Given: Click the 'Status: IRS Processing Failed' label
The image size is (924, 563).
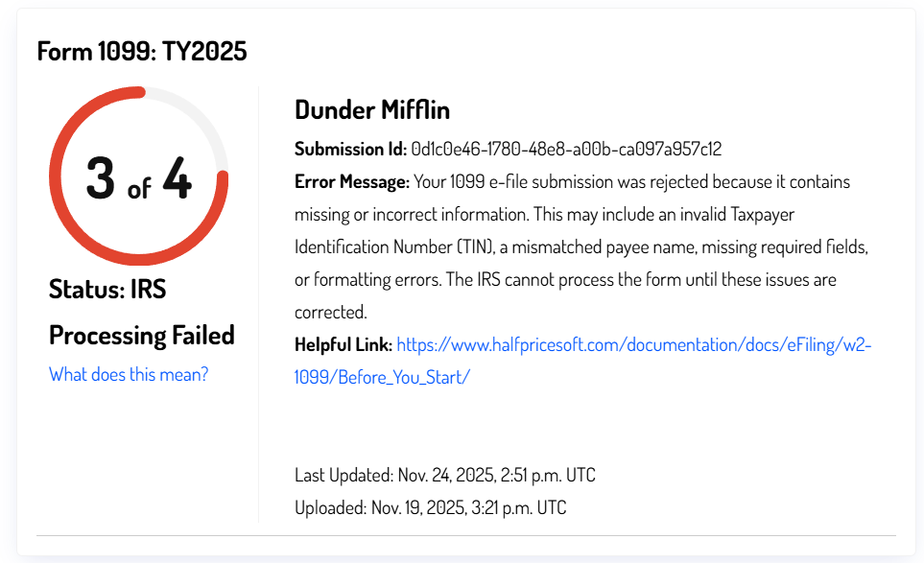Looking at the screenshot, I should pyautogui.click(x=141, y=311).
